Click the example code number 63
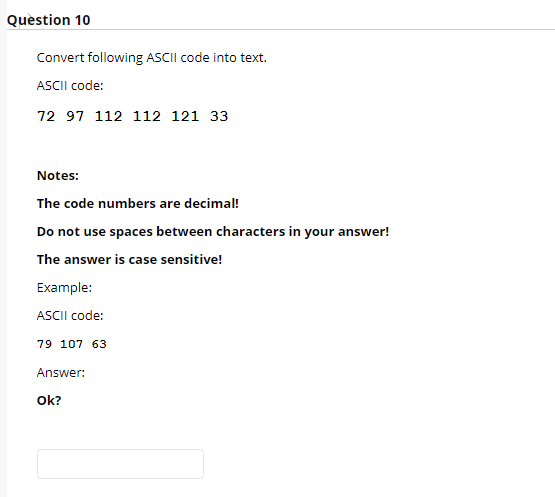The height and width of the screenshot is (497, 555). [x=99, y=344]
